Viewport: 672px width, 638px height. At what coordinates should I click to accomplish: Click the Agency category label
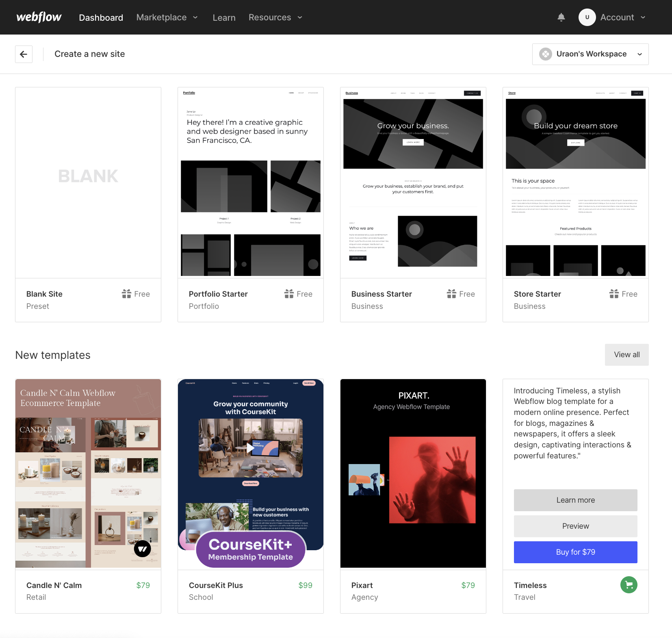(x=364, y=597)
